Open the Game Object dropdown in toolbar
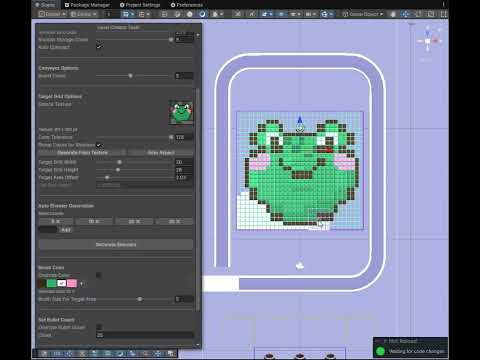 [x=363, y=14]
